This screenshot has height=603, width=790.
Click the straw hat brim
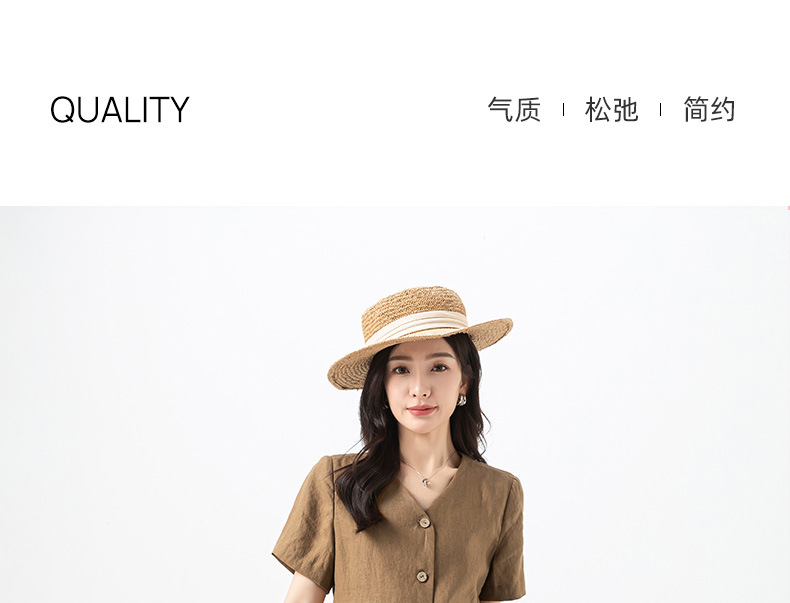click(353, 370)
